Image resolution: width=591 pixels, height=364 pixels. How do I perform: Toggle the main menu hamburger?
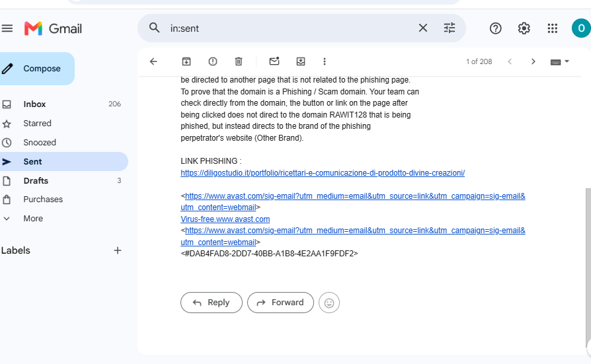[7, 28]
